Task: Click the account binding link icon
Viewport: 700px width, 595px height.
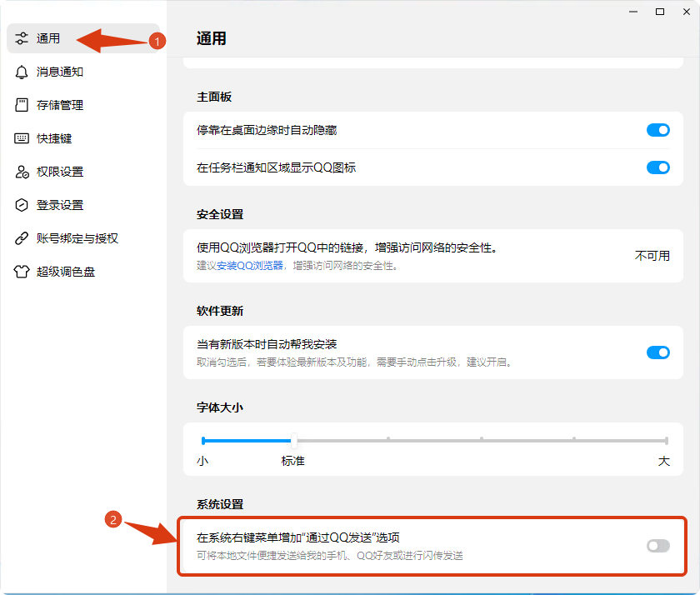Action: pos(22,238)
